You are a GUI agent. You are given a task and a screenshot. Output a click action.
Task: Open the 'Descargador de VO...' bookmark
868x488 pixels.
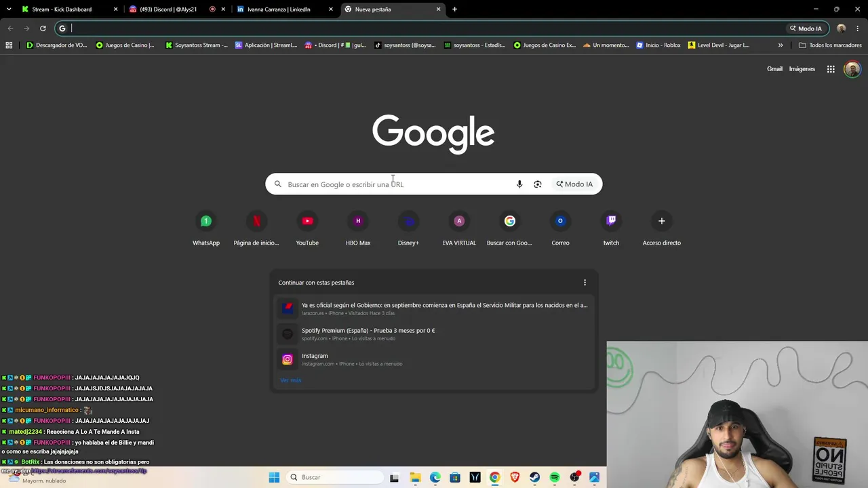(57, 45)
